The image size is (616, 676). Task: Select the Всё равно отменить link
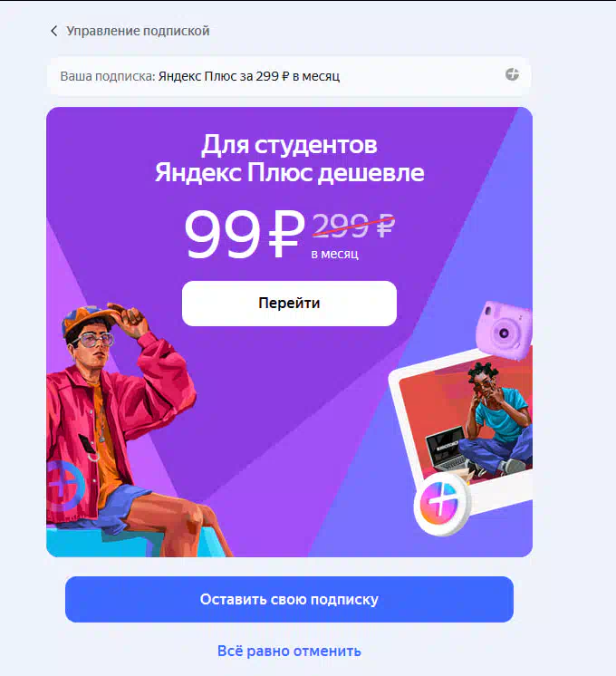pos(289,651)
